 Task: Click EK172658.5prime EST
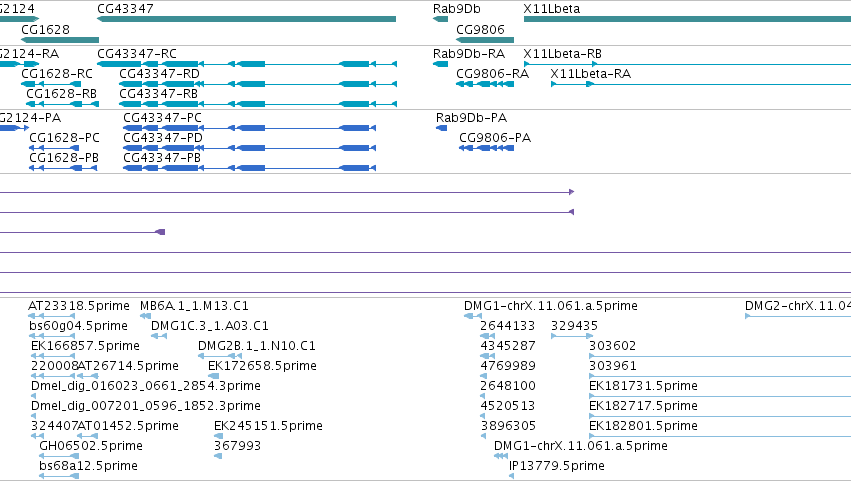(x=214, y=376)
